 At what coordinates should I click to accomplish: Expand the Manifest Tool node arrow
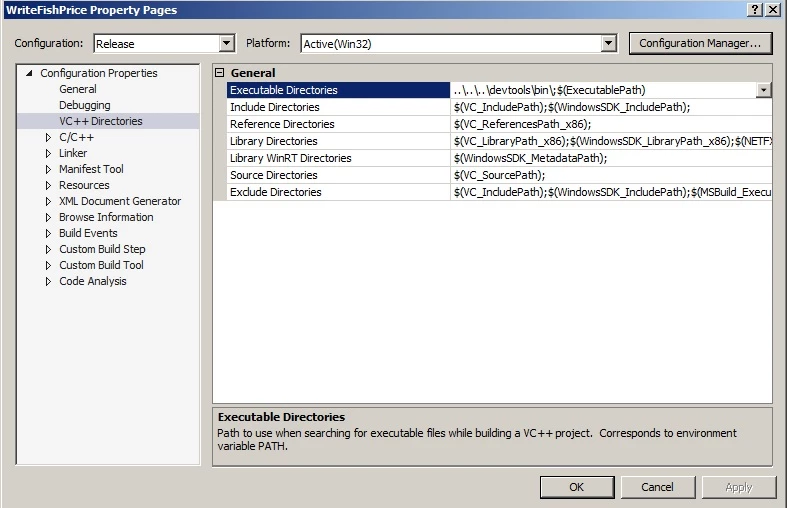click(48, 169)
